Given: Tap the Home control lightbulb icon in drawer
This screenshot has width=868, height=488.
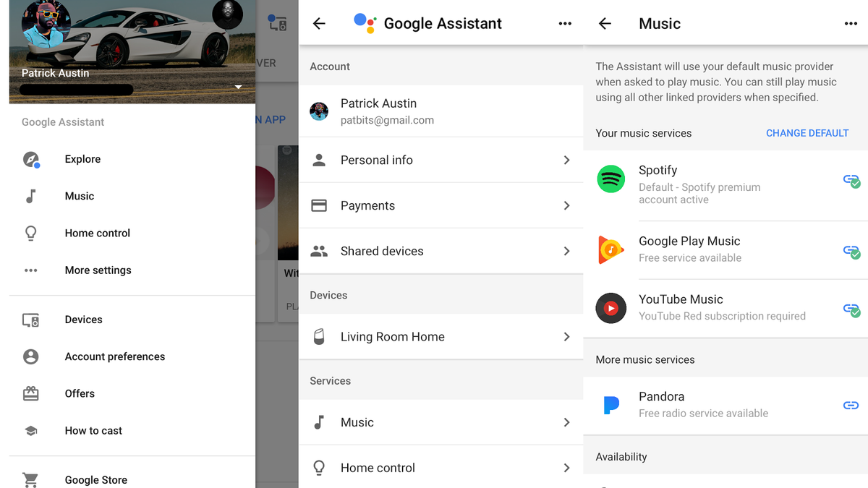Looking at the screenshot, I should click(30, 234).
